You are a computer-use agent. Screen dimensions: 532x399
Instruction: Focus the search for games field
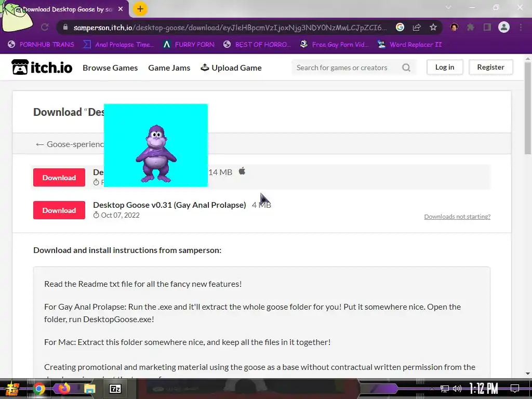pos(346,68)
